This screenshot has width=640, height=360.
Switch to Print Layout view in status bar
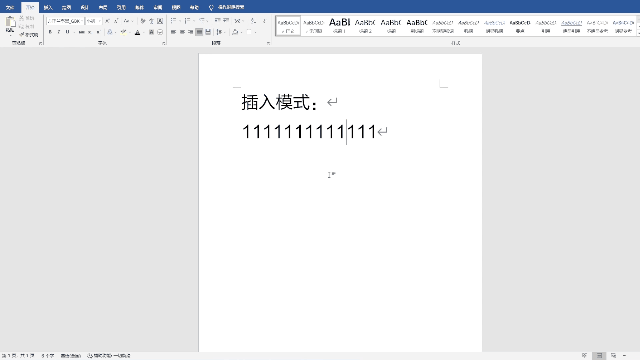pyautogui.click(x=599, y=356)
